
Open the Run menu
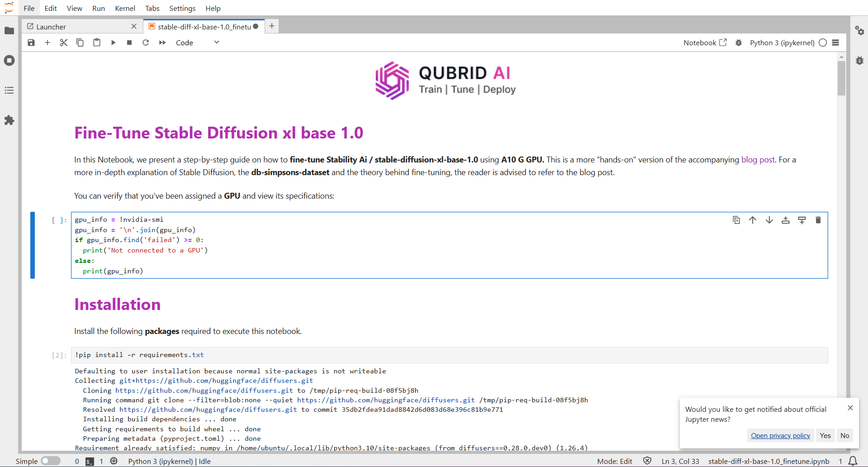99,8
